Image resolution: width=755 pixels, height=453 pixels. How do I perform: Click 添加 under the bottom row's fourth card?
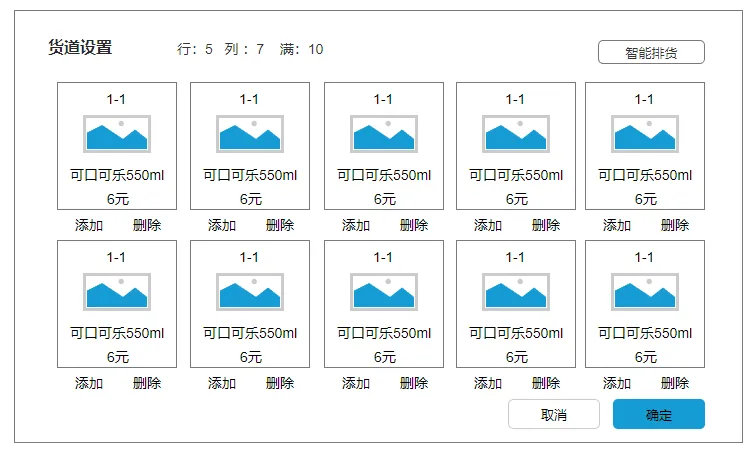pos(487,383)
